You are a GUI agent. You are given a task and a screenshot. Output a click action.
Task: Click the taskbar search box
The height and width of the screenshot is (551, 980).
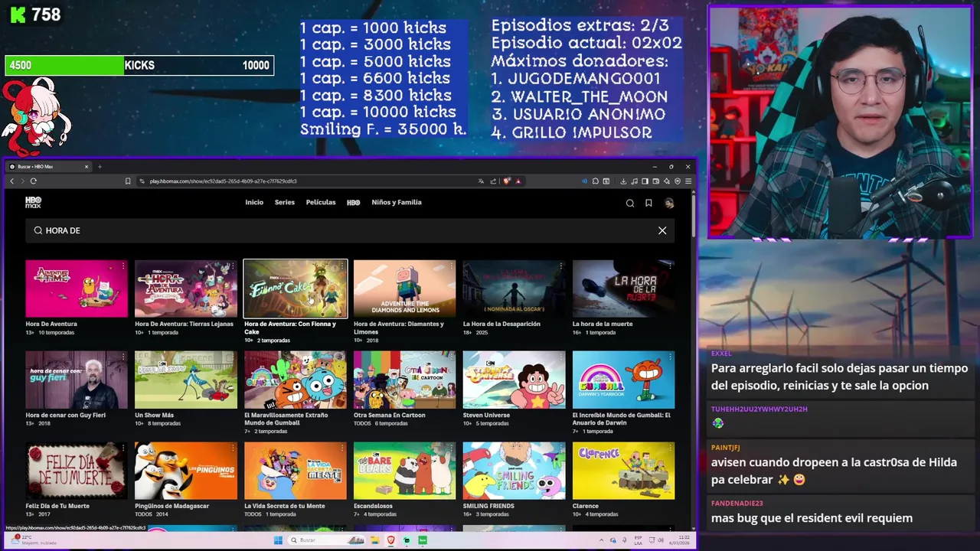point(327,540)
